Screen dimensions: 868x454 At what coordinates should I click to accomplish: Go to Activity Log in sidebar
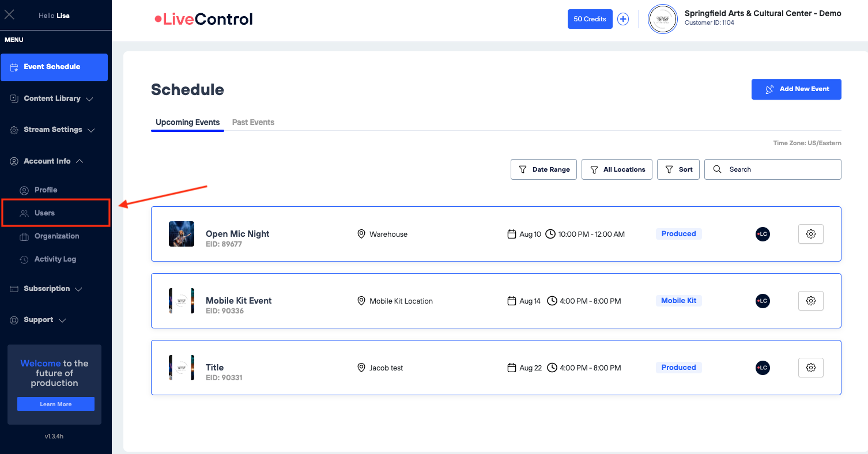pos(55,259)
